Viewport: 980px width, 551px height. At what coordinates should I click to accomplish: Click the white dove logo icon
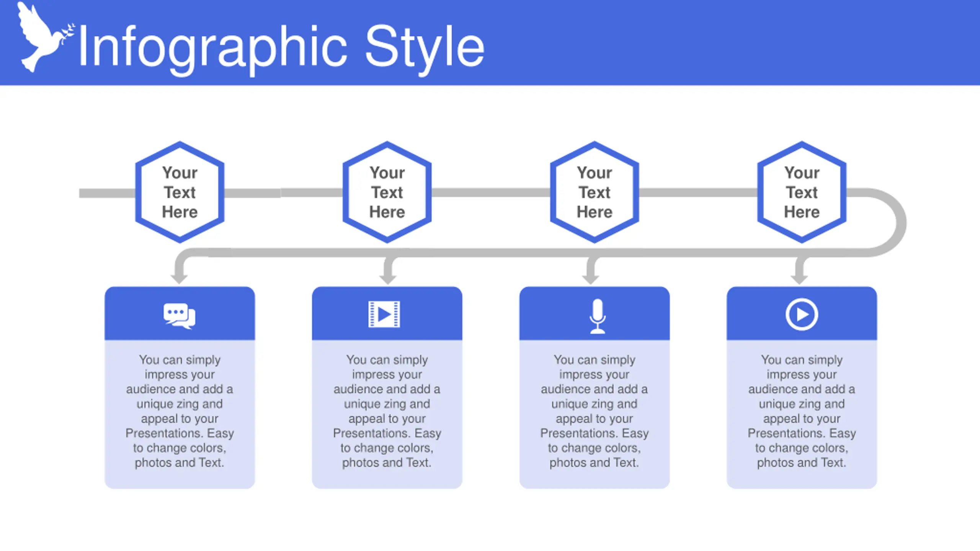click(x=45, y=37)
